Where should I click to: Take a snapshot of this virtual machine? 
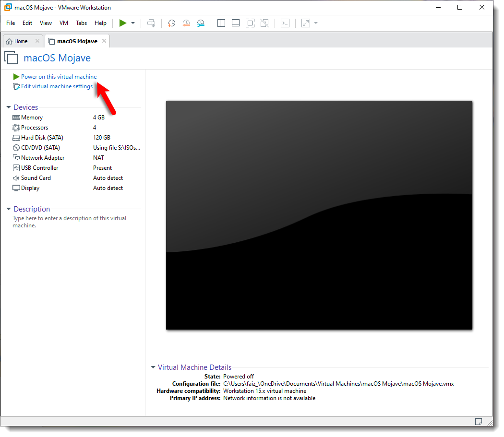pyautogui.click(x=172, y=23)
